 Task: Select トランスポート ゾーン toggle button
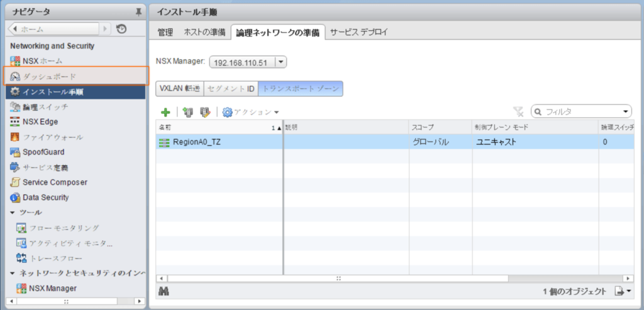coord(301,88)
